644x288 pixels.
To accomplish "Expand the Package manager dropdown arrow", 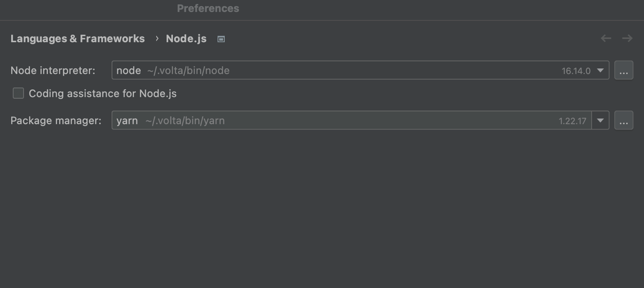I will coord(600,120).
